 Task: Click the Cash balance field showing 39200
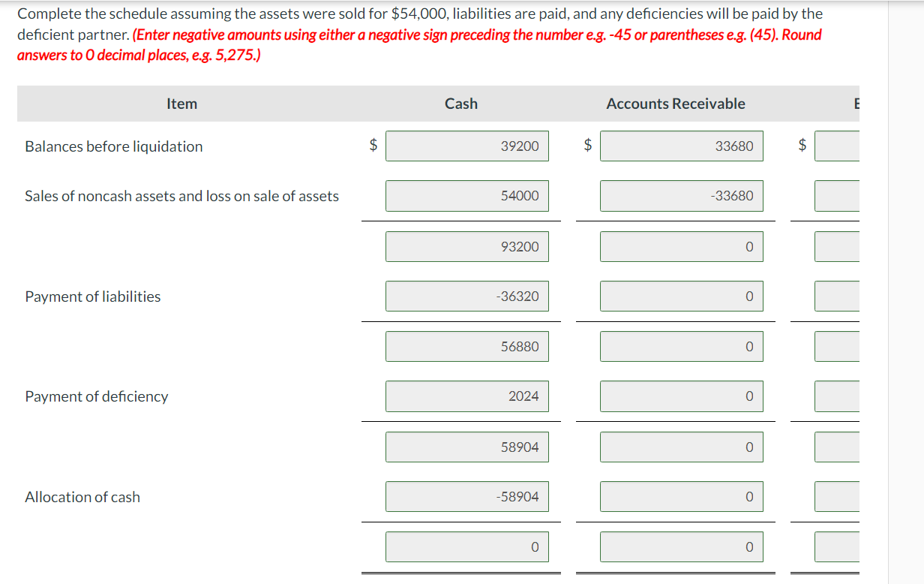click(466, 146)
